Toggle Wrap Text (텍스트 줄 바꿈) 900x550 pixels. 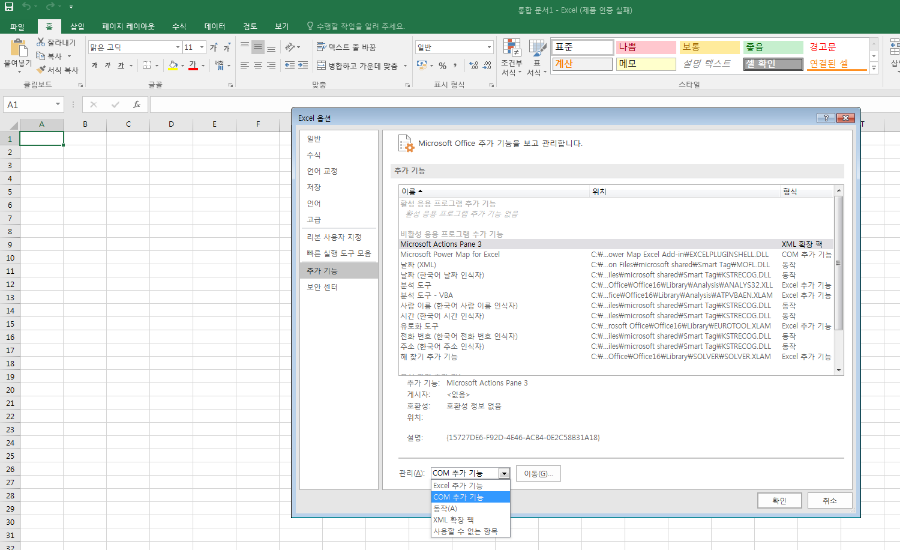347,47
